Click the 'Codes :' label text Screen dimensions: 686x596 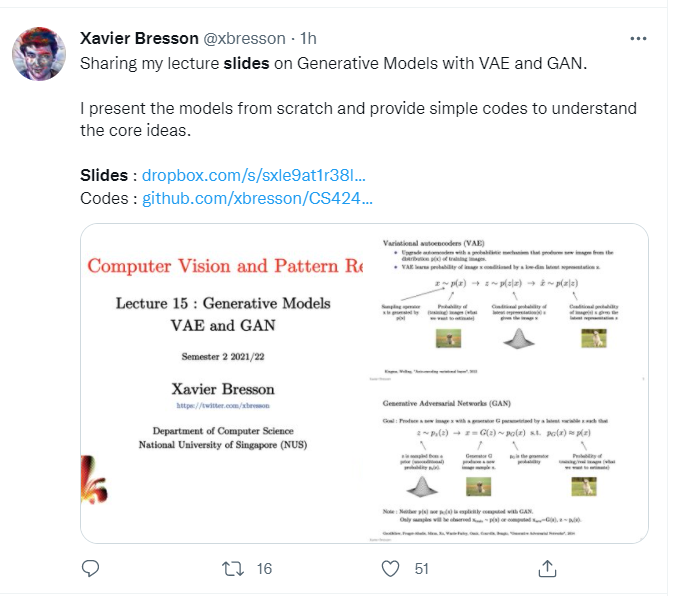coord(105,198)
